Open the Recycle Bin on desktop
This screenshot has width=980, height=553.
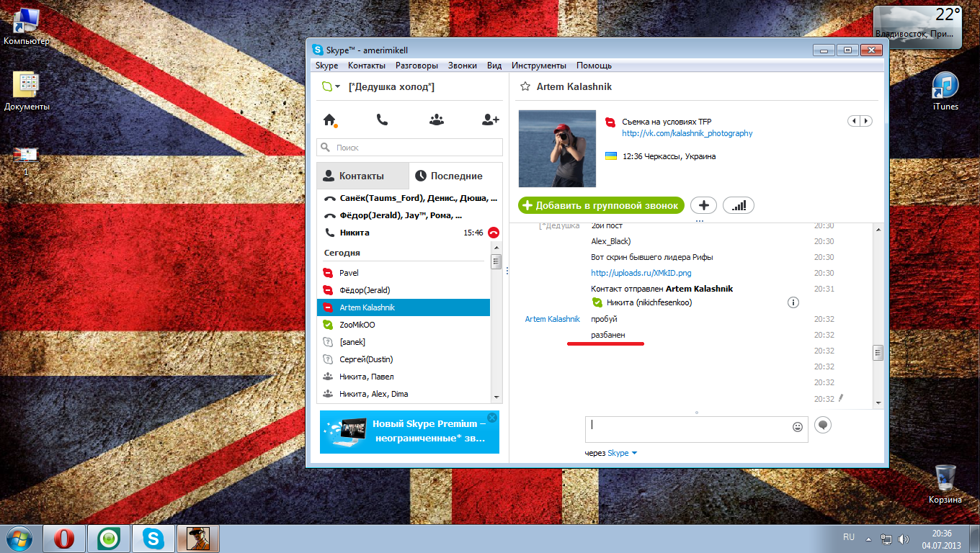point(945,484)
